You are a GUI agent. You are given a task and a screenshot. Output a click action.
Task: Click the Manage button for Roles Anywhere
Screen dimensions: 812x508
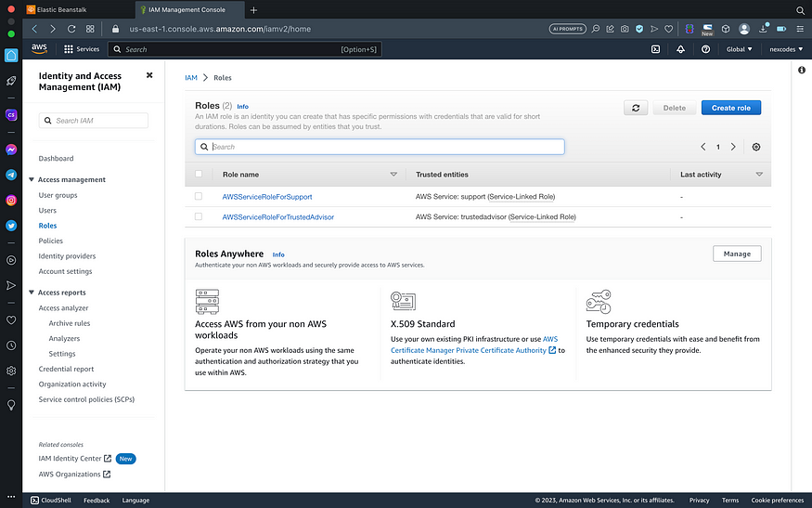pyautogui.click(x=737, y=254)
